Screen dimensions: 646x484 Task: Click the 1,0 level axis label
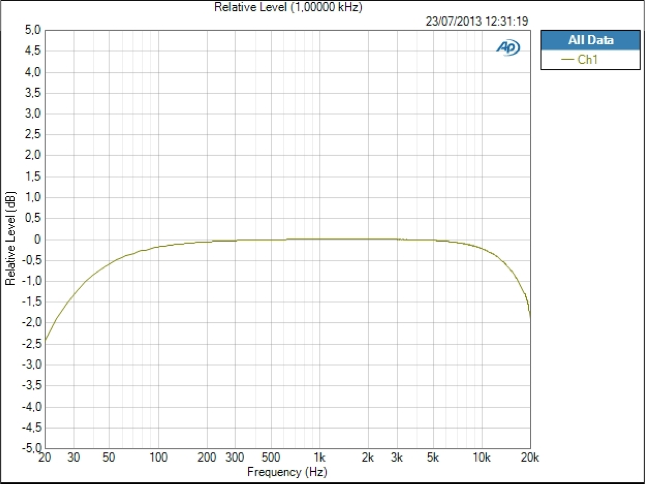(33, 197)
